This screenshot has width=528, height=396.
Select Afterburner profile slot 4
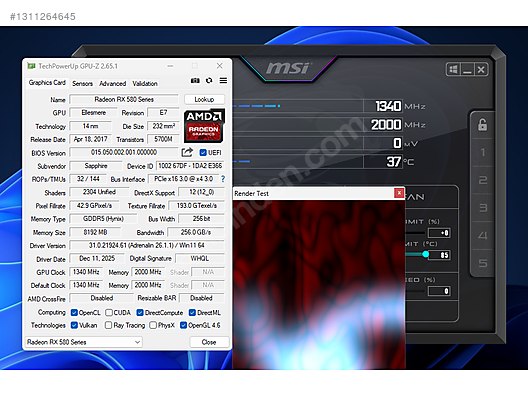pyautogui.click(x=483, y=235)
